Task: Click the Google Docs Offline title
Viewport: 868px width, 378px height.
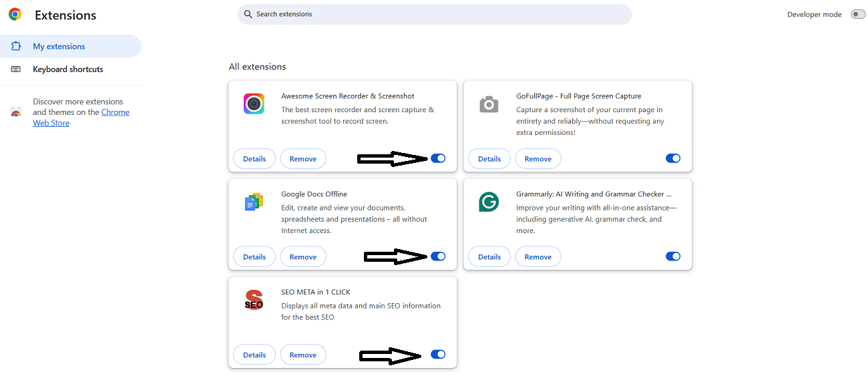Action: pyautogui.click(x=314, y=194)
